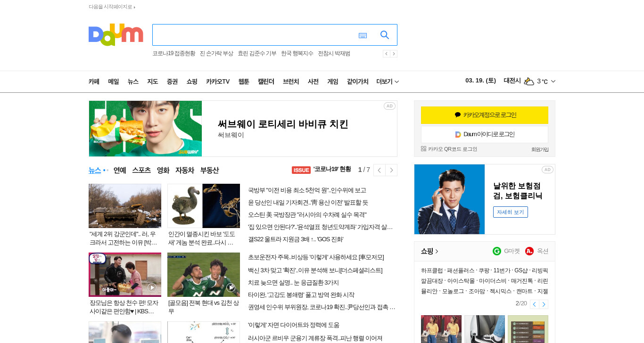Show next suggested search keywords
Image resolution: width=644 pixels, height=343 pixels.
pos(394,54)
